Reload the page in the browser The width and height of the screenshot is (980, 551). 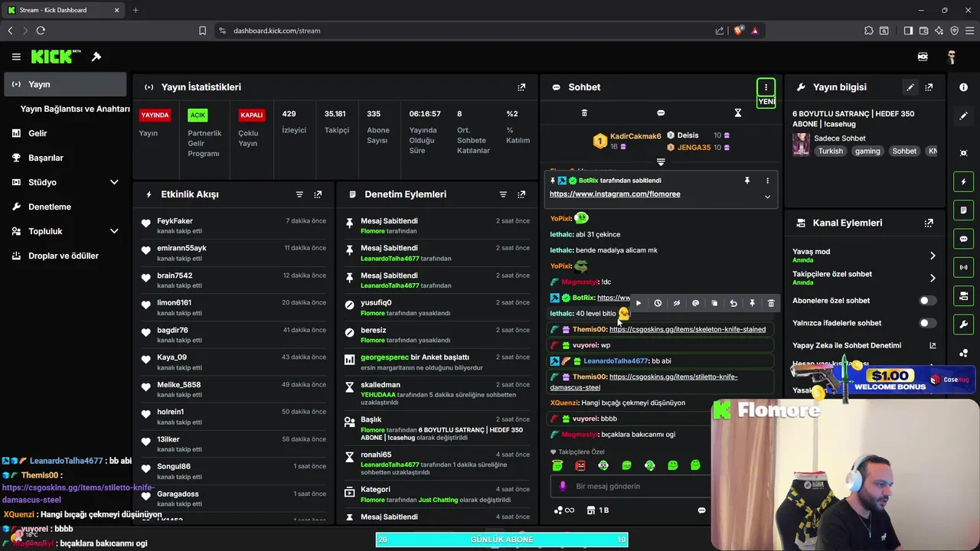pos(41,31)
